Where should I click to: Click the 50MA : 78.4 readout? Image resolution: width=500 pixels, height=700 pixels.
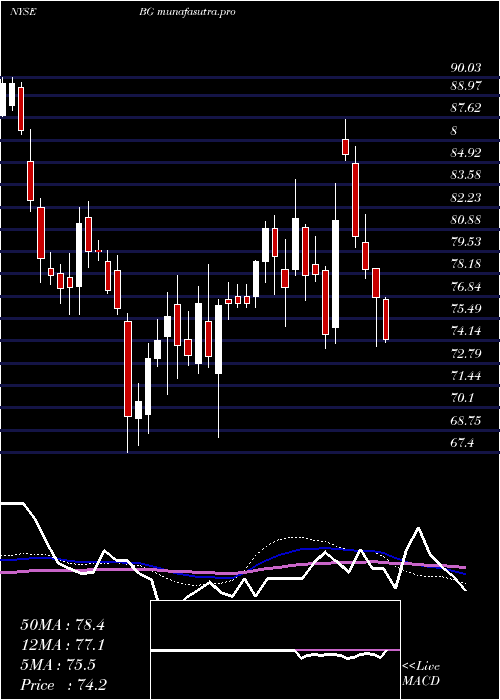click(x=63, y=625)
